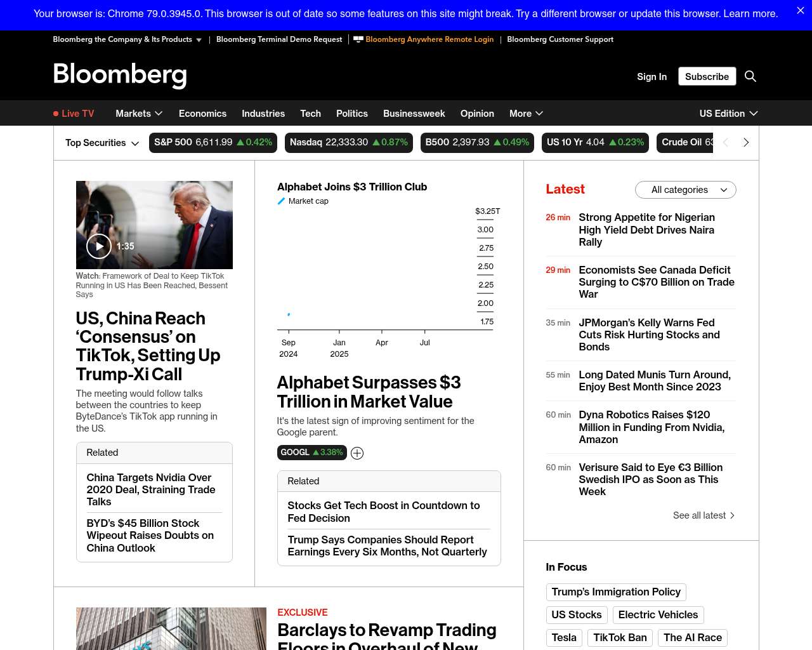
Task: Select the US Stocks topic tag
Action: (x=577, y=615)
